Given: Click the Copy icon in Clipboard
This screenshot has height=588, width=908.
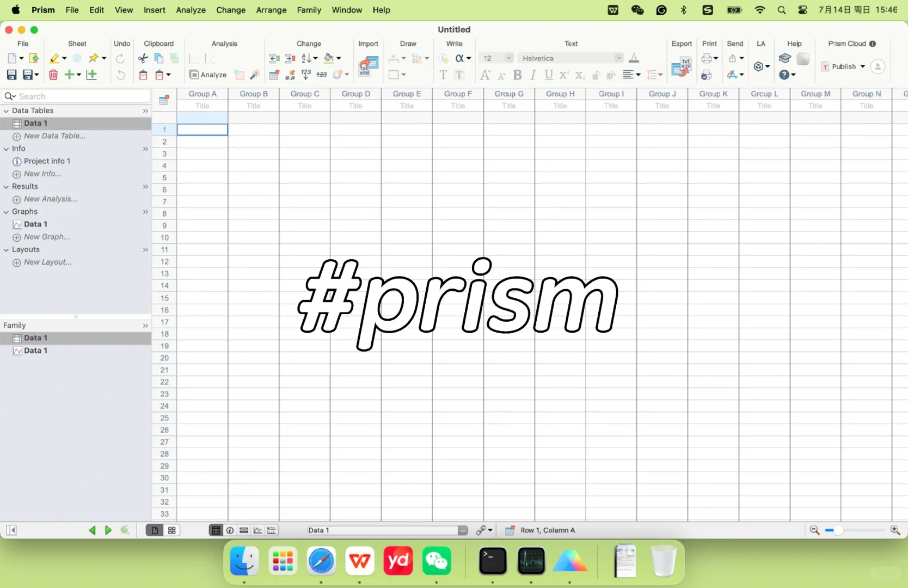Looking at the screenshot, I should tap(159, 58).
